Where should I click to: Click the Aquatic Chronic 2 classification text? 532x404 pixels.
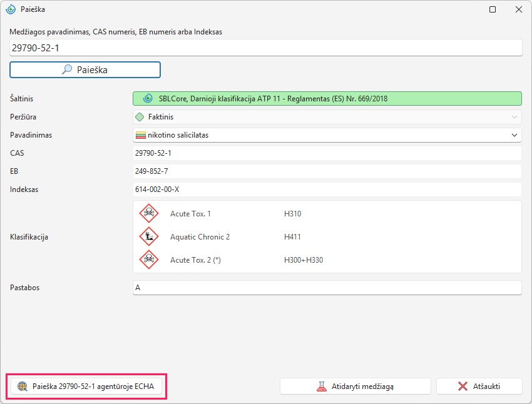[200, 237]
